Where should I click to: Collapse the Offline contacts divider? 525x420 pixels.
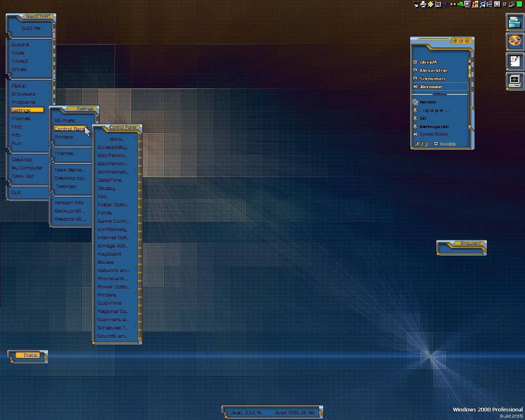click(440, 94)
